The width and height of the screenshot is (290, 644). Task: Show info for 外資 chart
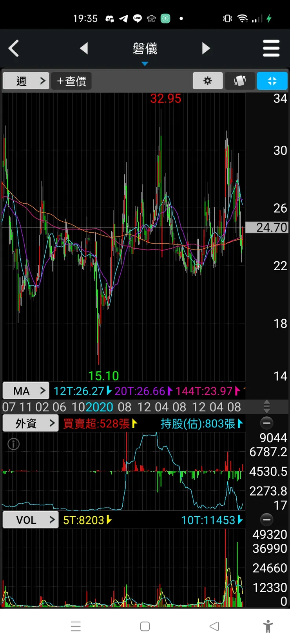pyautogui.click(x=14, y=444)
